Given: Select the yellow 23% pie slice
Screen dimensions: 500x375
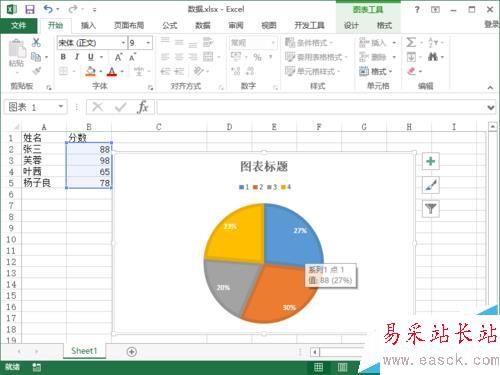Looking at the screenshot, I should (238, 237).
